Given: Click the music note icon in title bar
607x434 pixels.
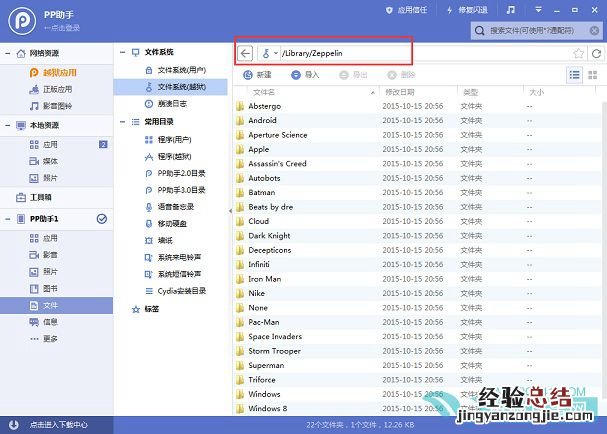Looking at the screenshot, I should [x=511, y=10].
